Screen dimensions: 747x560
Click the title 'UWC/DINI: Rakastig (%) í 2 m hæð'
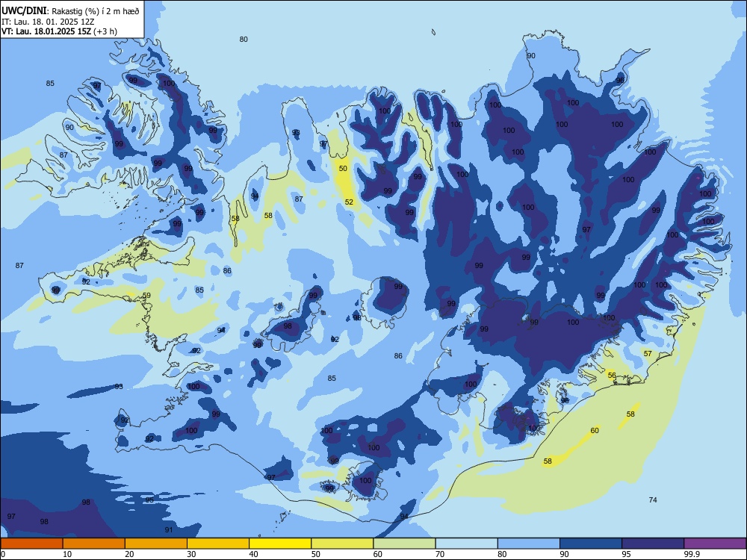pyautogui.click(x=70, y=10)
